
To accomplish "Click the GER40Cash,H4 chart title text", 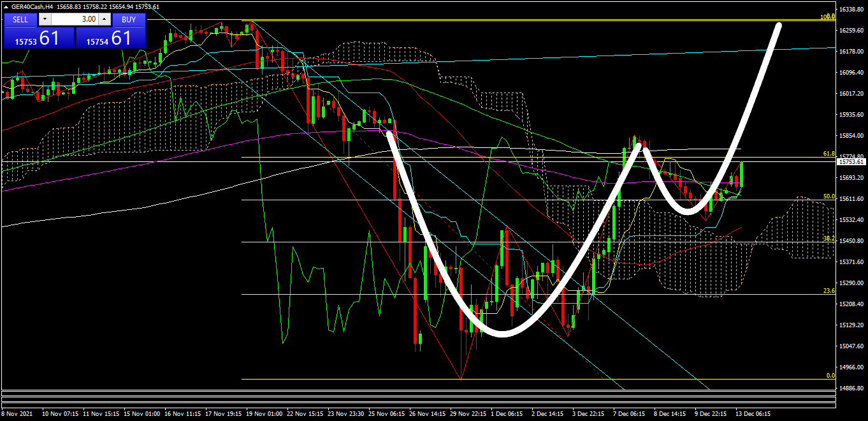I will [x=33, y=6].
